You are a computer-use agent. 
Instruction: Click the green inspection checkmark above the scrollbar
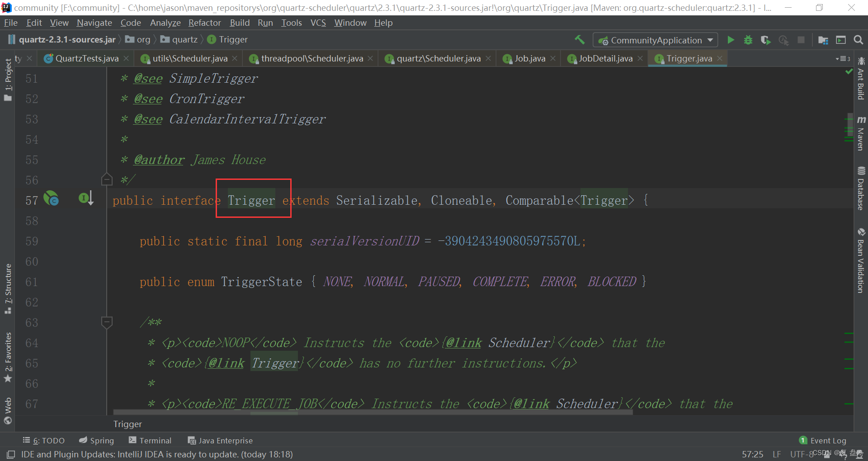coord(849,72)
